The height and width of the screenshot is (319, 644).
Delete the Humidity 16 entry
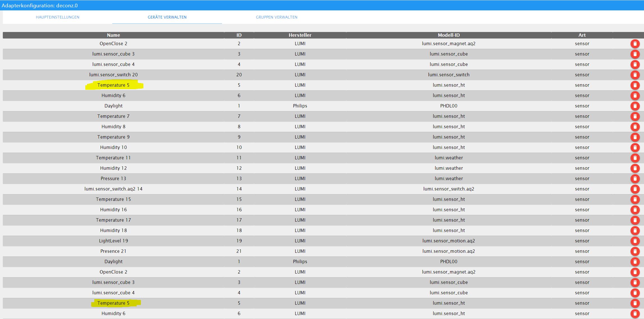click(x=635, y=210)
